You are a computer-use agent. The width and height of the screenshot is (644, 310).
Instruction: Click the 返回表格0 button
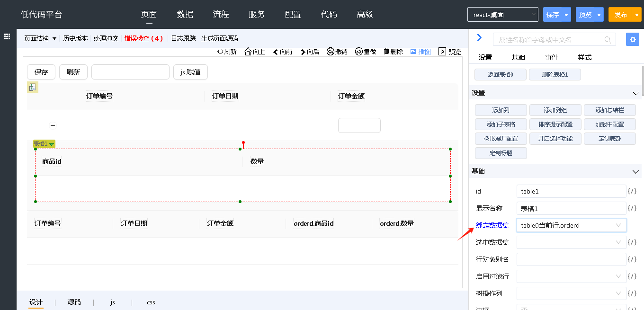(x=501, y=74)
